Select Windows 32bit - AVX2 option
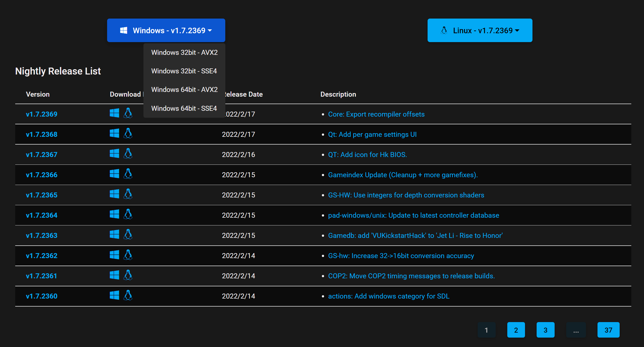Image resolution: width=644 pixels, height=347 pixels. pyautogui.click(x=184, y=52)
